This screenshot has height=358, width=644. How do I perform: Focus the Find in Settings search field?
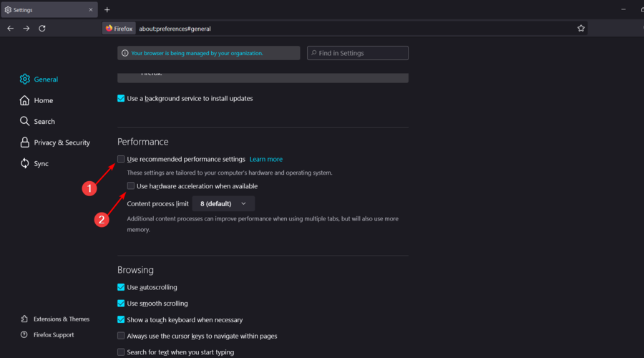point(358,53)
